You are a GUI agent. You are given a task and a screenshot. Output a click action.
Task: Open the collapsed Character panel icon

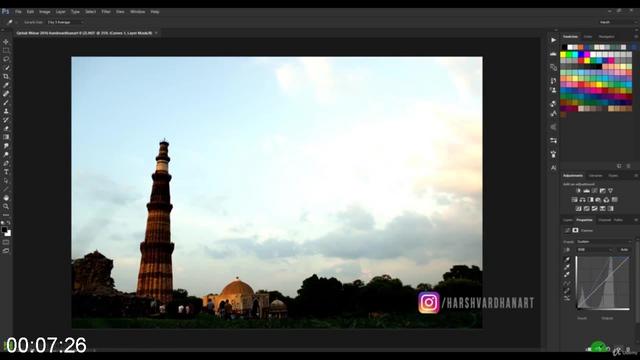coord(553,168)
